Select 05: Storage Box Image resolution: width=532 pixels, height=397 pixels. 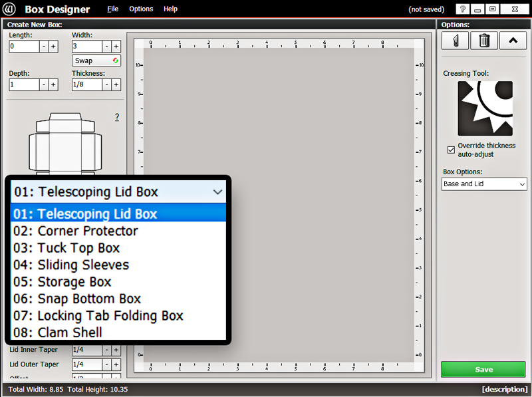pyautogui.click(x=118, y=282)
